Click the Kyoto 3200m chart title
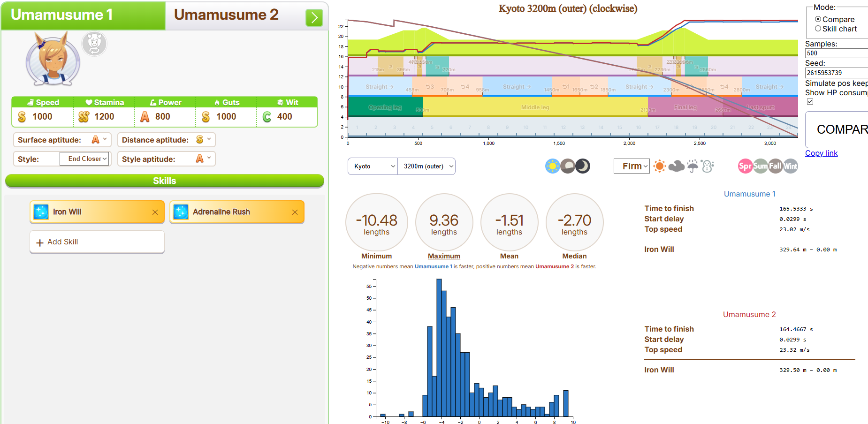The image size is (868, 424). click(568, 8)
